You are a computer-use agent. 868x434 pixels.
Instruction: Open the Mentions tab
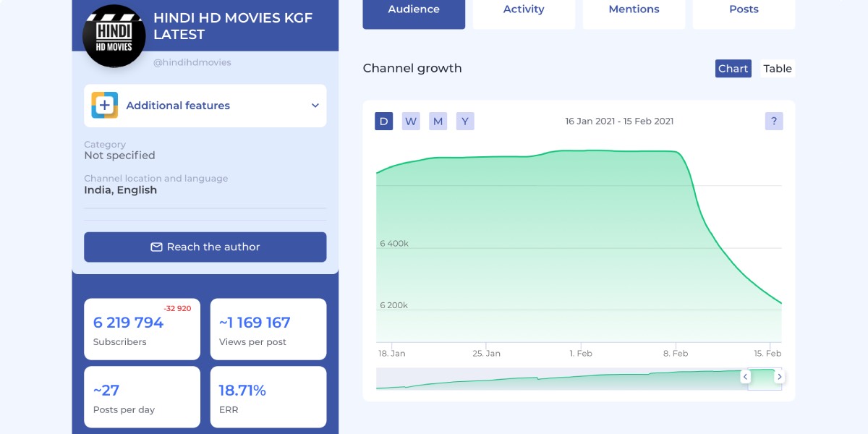(x=634, y=10)
